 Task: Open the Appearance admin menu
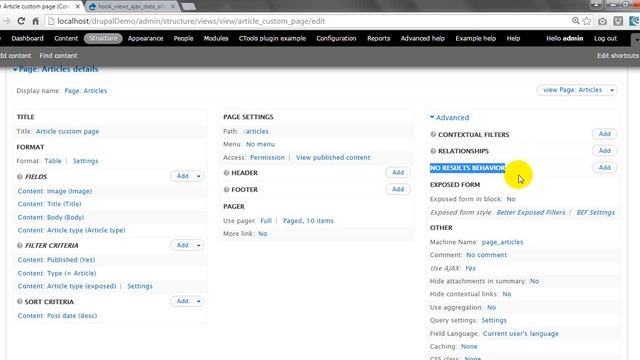(145, 38)
